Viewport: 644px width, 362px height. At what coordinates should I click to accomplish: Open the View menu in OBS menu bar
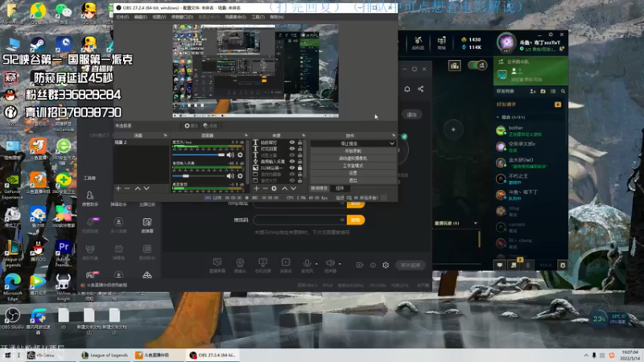click(159, 17)
